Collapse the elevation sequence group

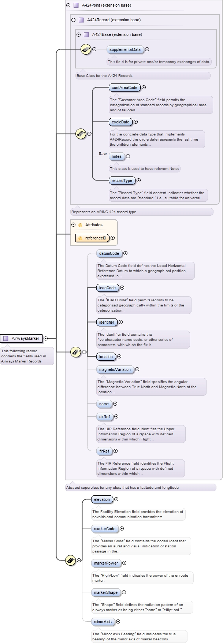pos(79,560)
